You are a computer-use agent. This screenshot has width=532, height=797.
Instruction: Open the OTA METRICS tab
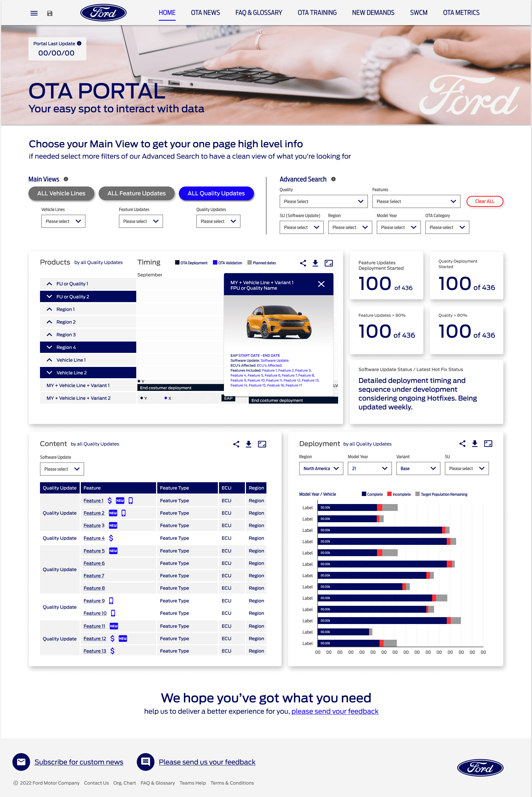(461, 13)
